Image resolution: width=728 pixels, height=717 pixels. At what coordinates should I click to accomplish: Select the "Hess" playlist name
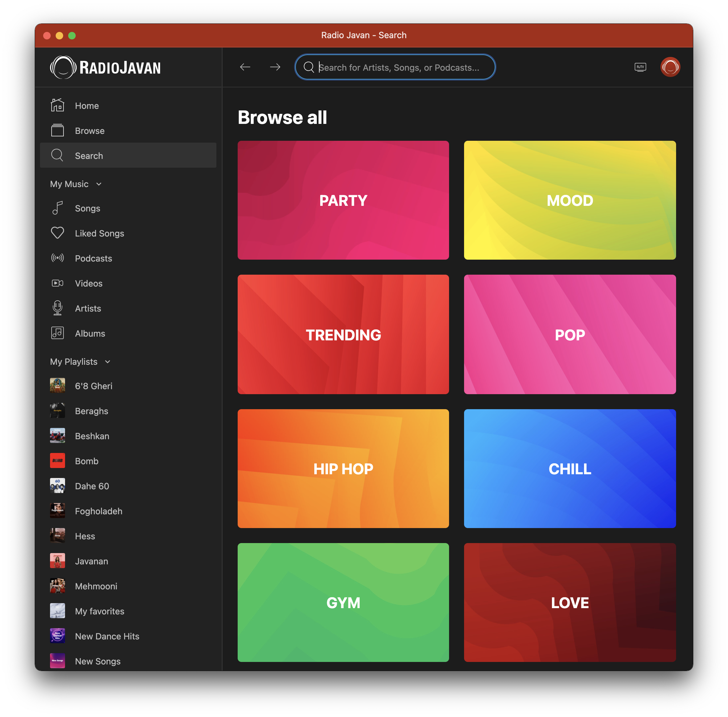85,536
